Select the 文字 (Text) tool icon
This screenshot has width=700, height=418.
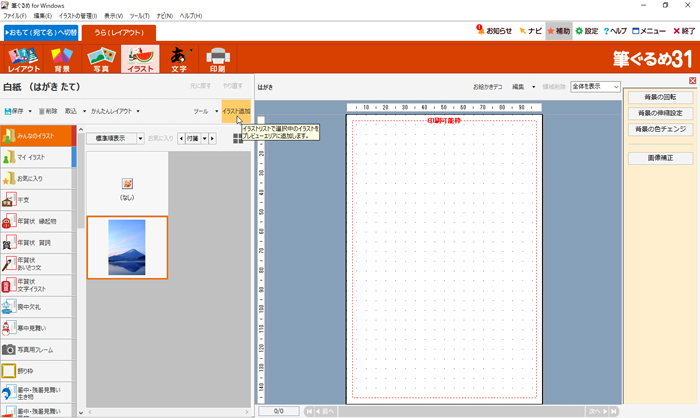tap(179, 59)
